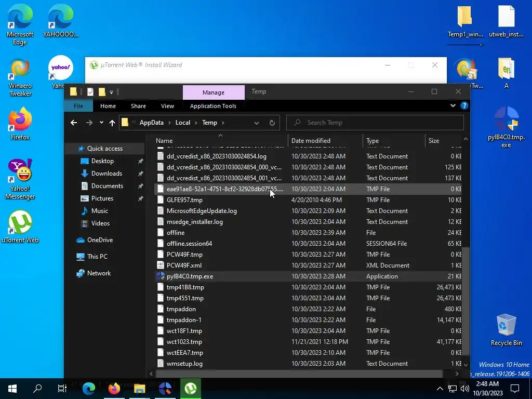Open Application Tools tab

click(213, 106)
